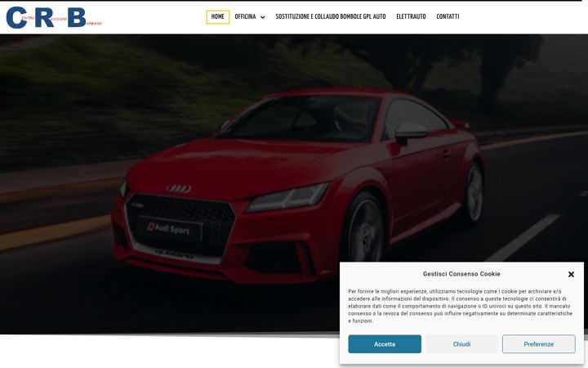588x368 pixels.
Task: Open the CONTATTI page
Action: click(x=448, y=17)
